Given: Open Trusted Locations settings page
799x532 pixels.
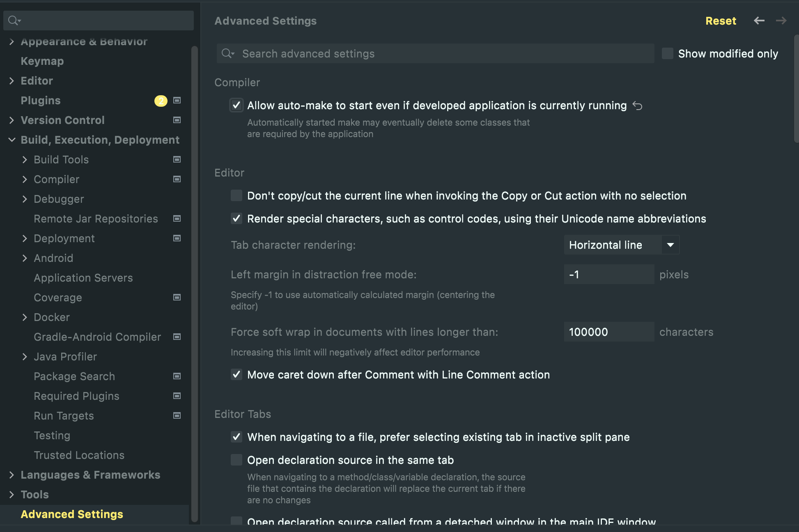Looking at the screenshot, I should [79, 455].
